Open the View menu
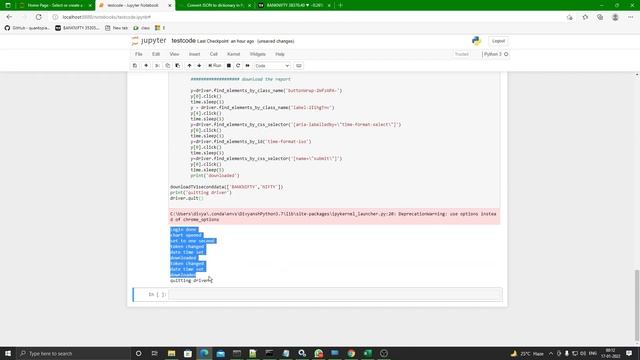Image resolution: width=640 pixels, height=360 pixels. (174, 54)
